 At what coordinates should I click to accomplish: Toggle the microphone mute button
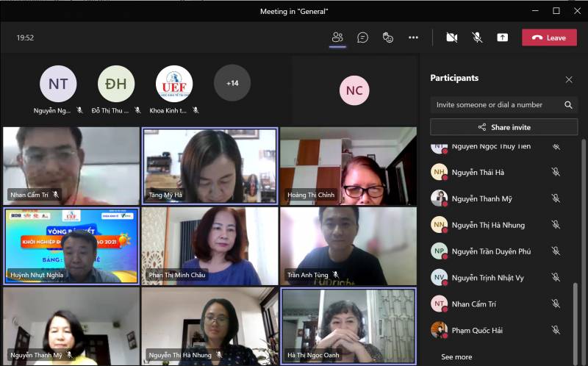477,37
